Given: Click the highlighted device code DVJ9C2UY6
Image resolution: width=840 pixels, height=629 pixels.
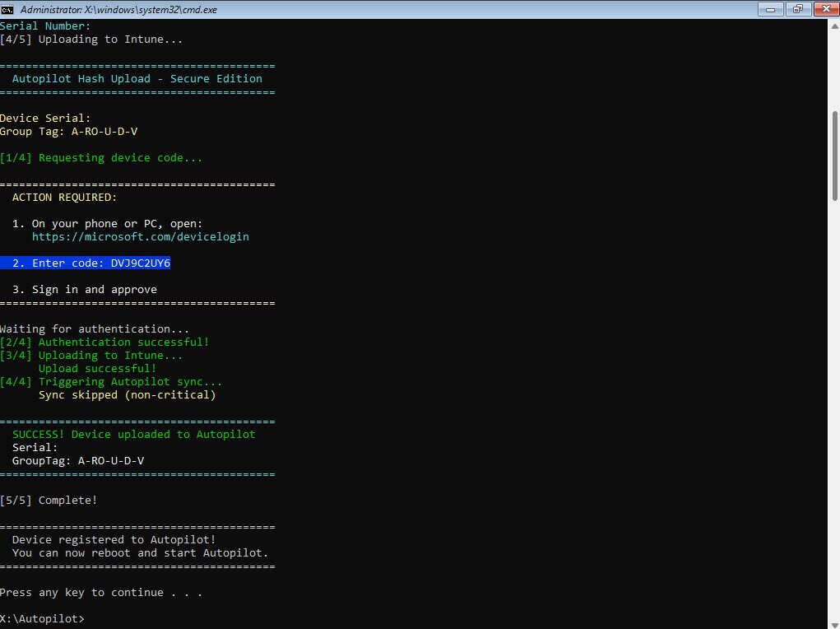Looking at the screenshot, I should [140, 263].
